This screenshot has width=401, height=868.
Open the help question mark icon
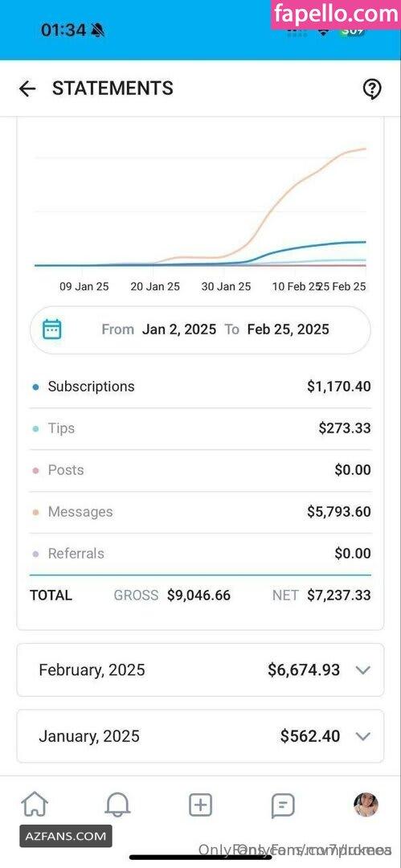[371, 88]
